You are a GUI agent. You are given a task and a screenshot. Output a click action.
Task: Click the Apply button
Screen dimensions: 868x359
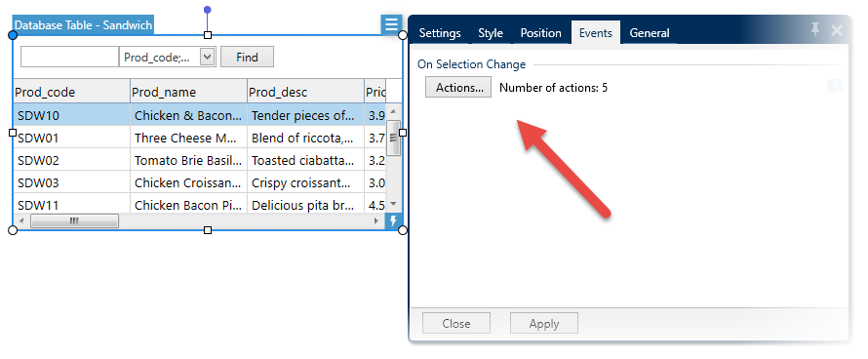tap(544, 324)
